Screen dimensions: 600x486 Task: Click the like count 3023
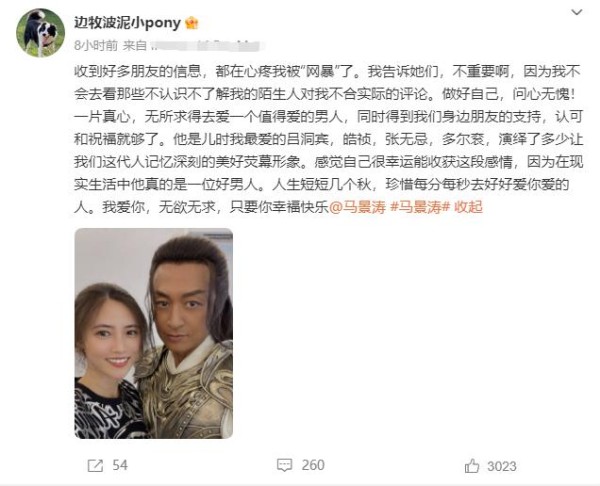(x=502, y=466)
